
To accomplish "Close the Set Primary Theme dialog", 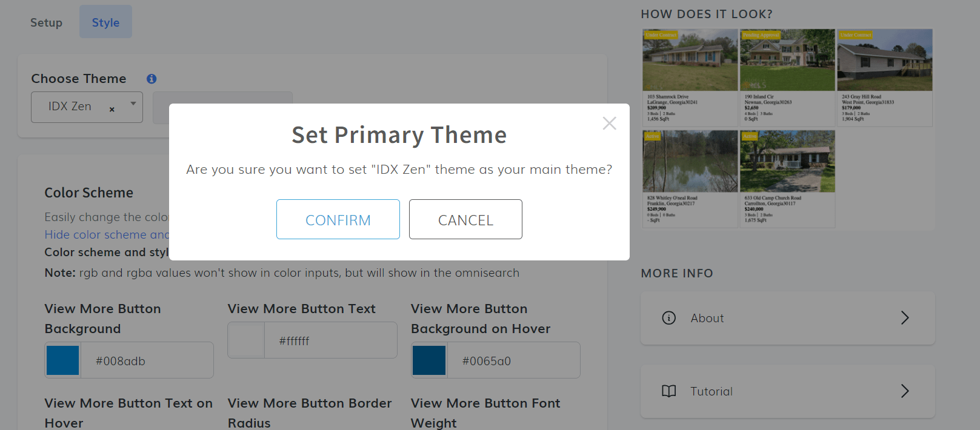I will [x=609, y=124].
